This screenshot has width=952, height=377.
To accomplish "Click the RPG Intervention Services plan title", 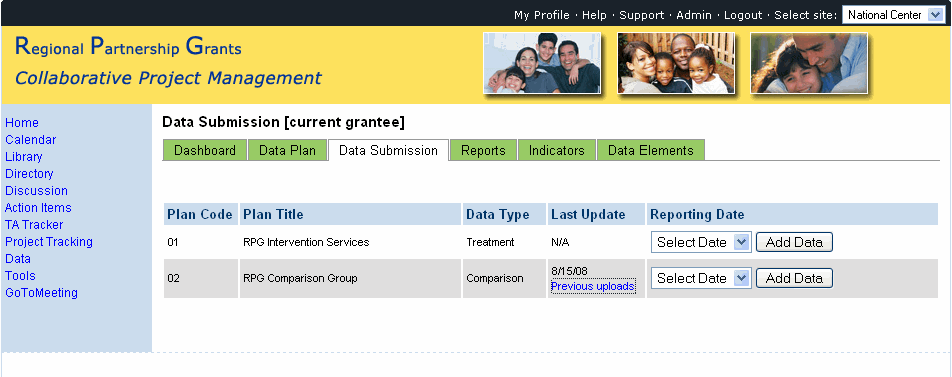I will point(306,242).
